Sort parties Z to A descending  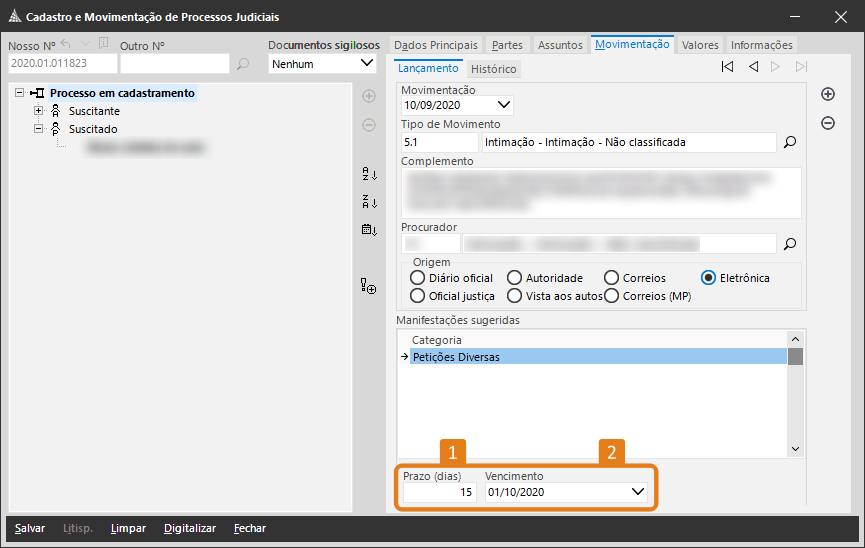[369, 202]
